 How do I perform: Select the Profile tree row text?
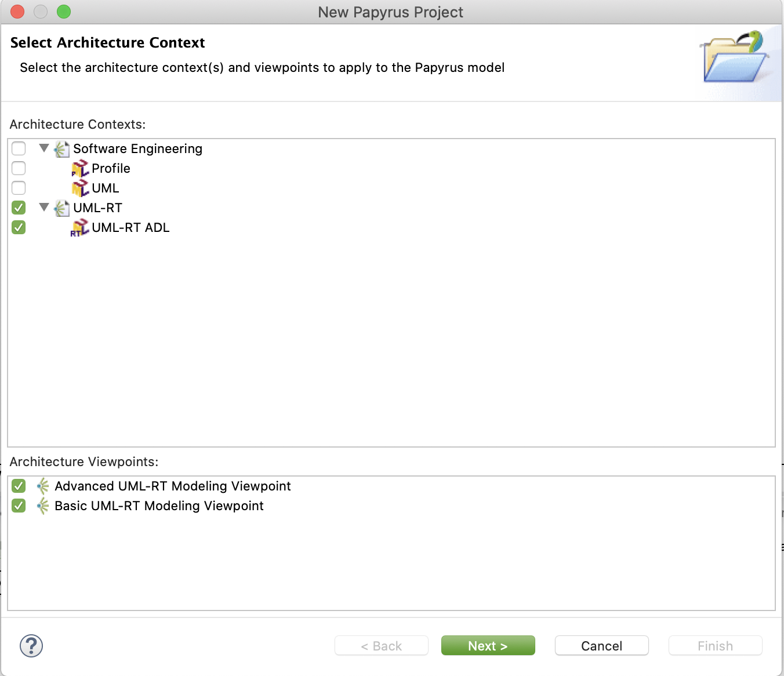click(111, 169)
